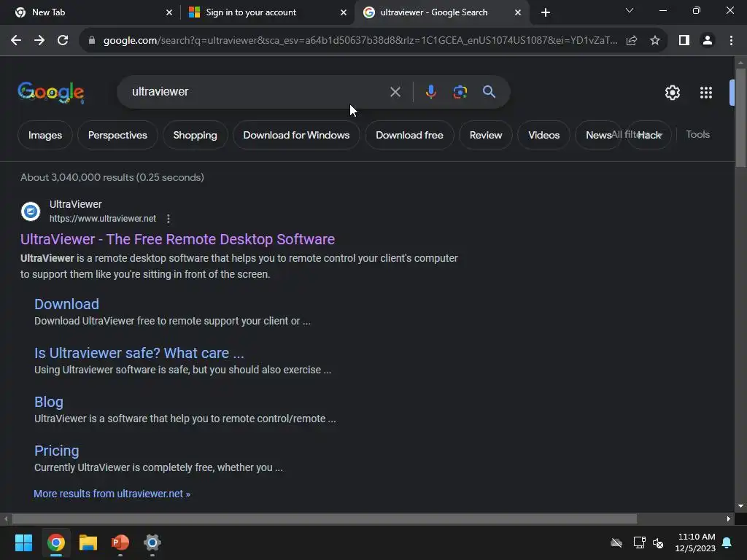747x560 pixels.
Task: Click network icon in system tray
Action: tap(639, 542)
